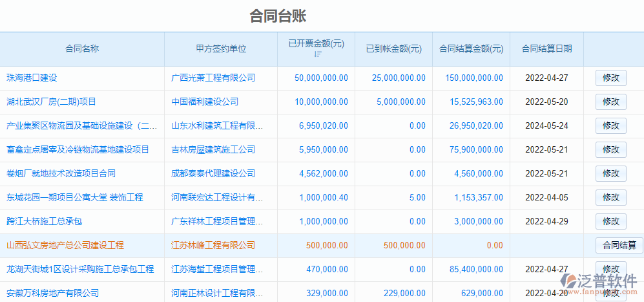Click 修改 for the 跨江大桥施工总承包 row

pyautogui.click(x=610, y=221)
